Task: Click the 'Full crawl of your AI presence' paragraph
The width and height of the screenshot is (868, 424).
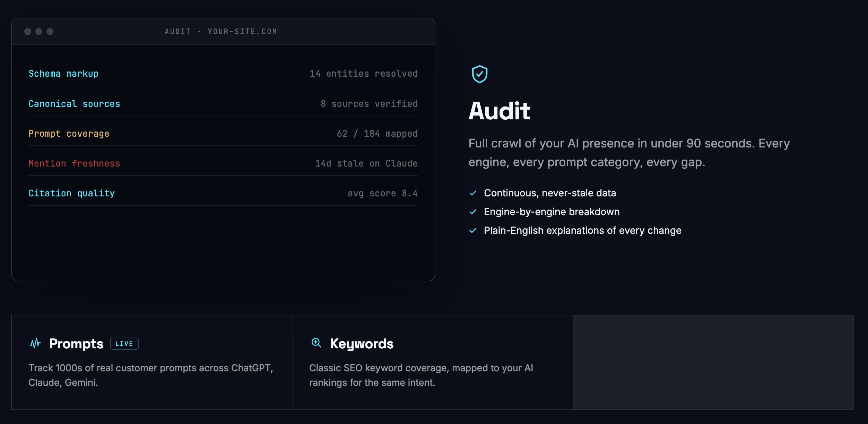Action: (629, 153)
